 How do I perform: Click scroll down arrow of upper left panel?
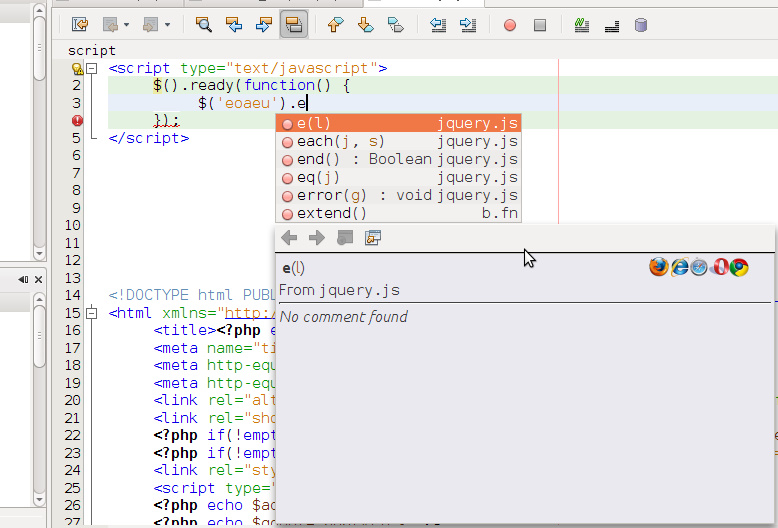tap(40, 253)
